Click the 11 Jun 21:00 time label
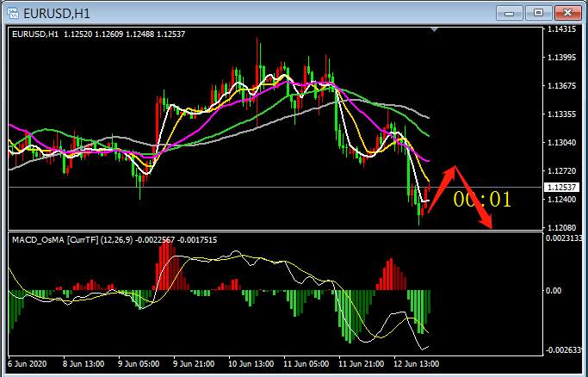The width and height of the screenshot is (588, 377). pyautogui.click(x=361, y=364)
